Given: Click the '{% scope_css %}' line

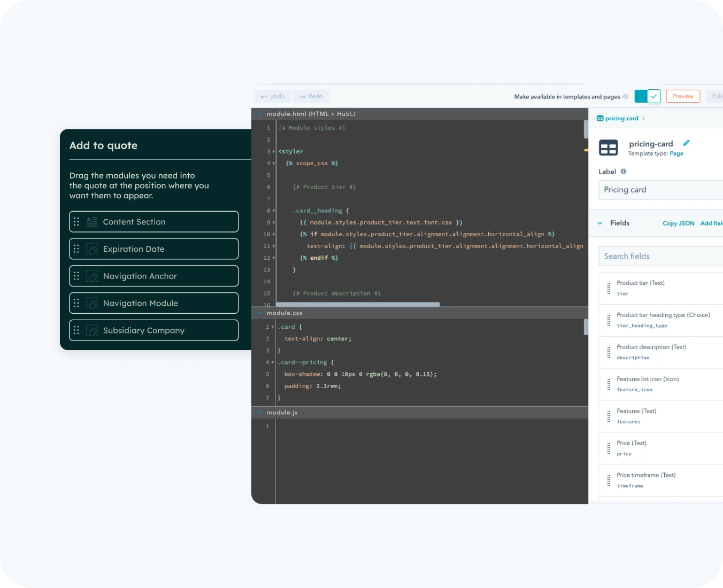Looking at the screenshot, I should [x=312, y=164].
